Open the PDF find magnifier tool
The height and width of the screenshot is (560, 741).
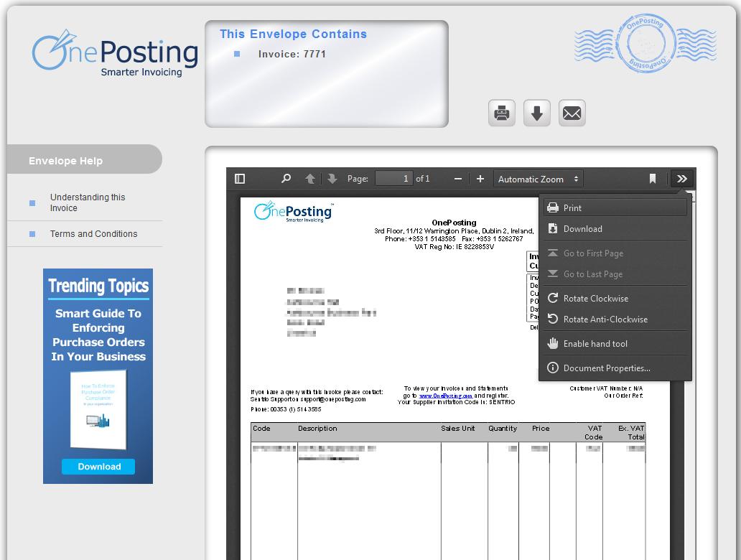tap(286, 179)
